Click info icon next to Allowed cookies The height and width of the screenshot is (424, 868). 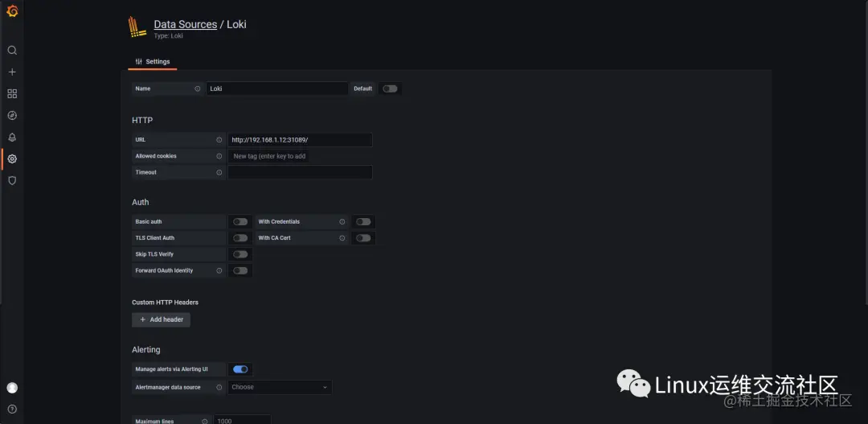click(219, 156)
